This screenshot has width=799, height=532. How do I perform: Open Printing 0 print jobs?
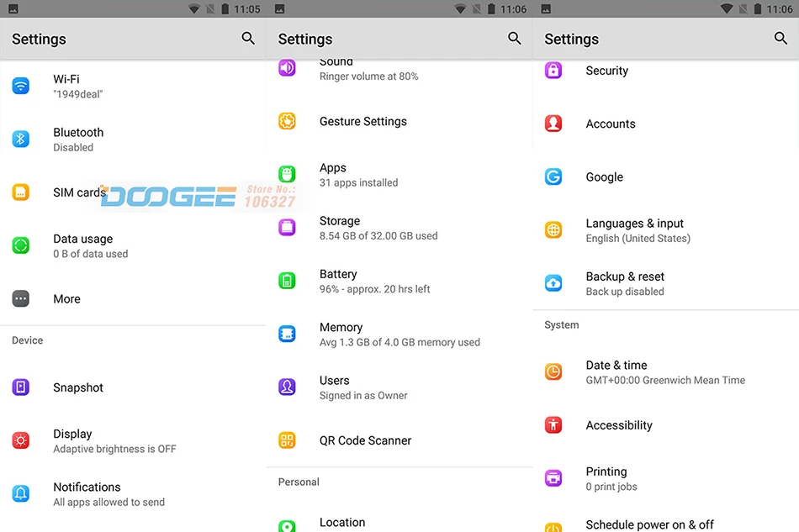coord(665,478)
